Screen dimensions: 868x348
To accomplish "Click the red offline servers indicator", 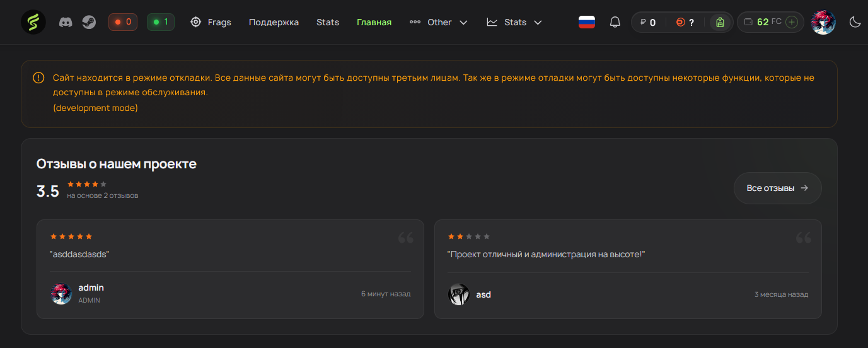I will click(123, 22).
